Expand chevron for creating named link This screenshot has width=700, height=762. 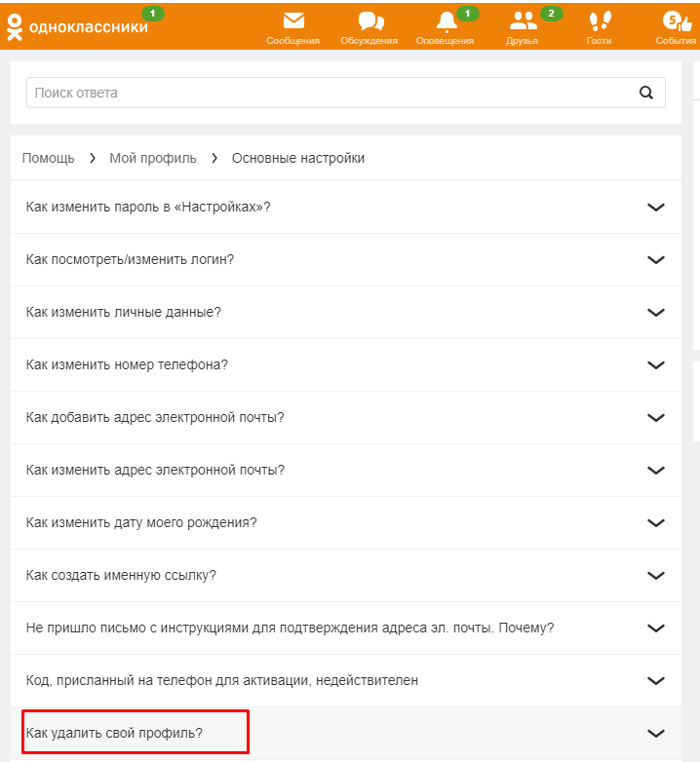pos(656,576)
